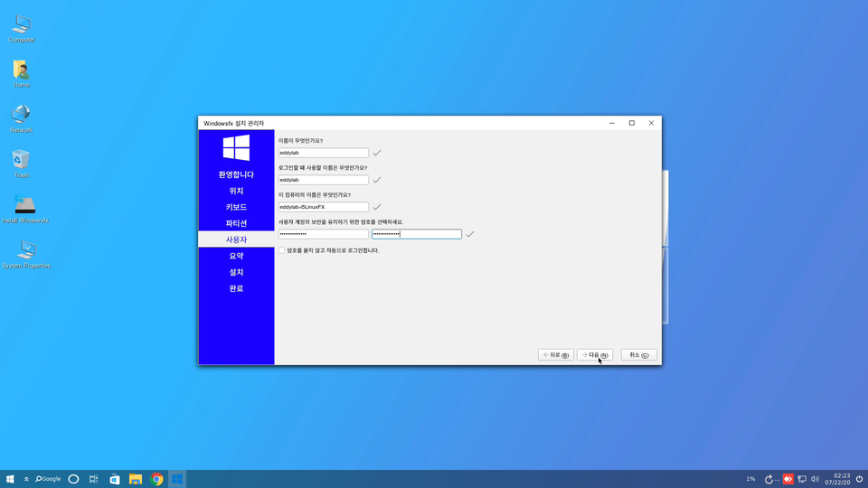Open the System Properties desktop icon
This screenshot has height=488, width=868.
(x=26, y=255)
